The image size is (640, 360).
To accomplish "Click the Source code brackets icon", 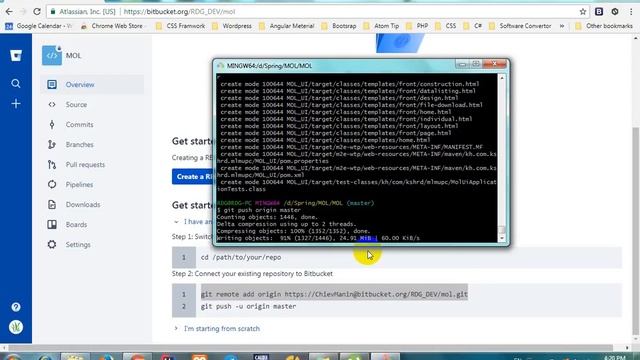I will point(52,104).
